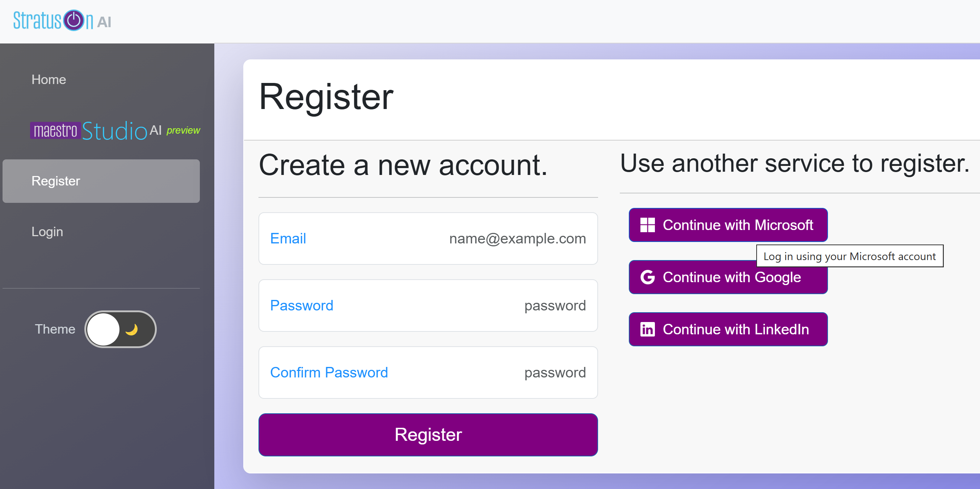Click the Confirm Password field
The width and height of the screenshot is (980, 489).
tap(428, 373)
